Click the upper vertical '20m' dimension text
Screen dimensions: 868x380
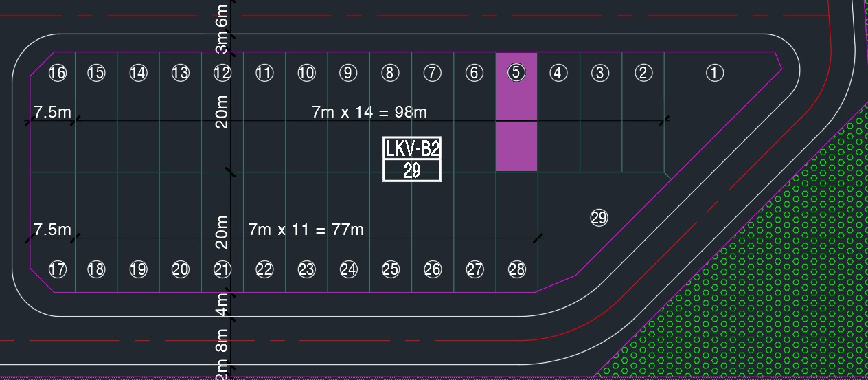(x=221, y=111)
